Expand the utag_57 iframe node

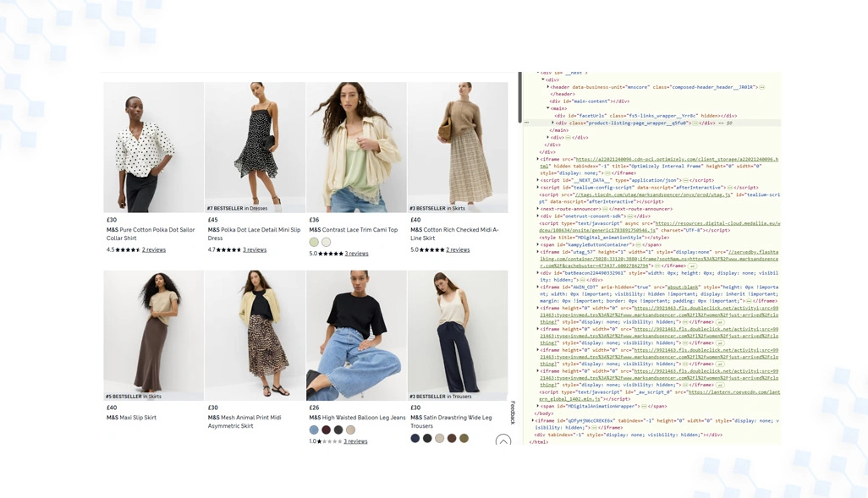(x=537, y=252)
